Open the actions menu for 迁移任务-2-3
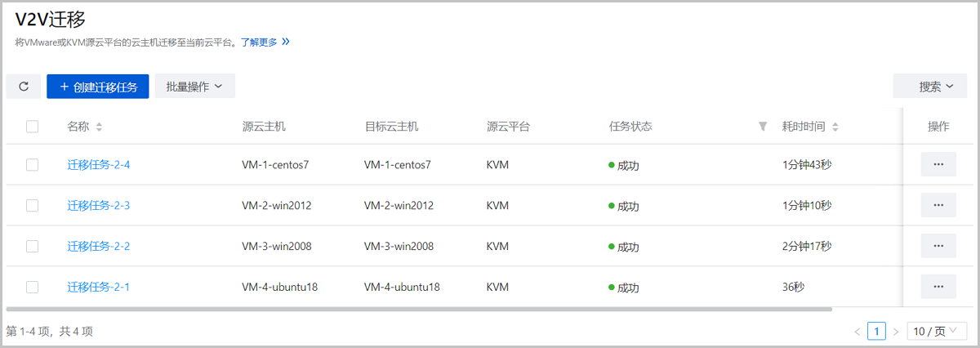 [x=938, y=205]
